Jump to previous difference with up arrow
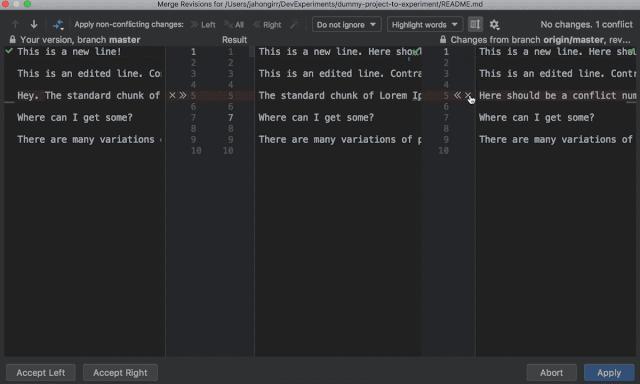 point(16,24)
